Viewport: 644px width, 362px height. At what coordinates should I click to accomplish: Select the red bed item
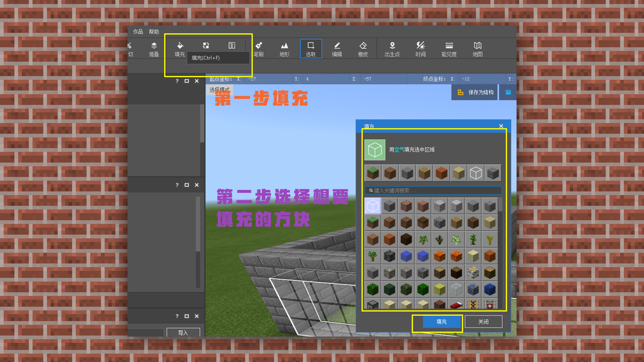(456, 304)
